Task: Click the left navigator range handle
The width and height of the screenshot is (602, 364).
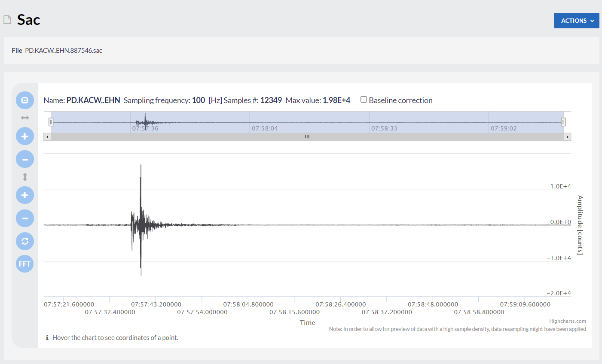Action: pos(51,122)
